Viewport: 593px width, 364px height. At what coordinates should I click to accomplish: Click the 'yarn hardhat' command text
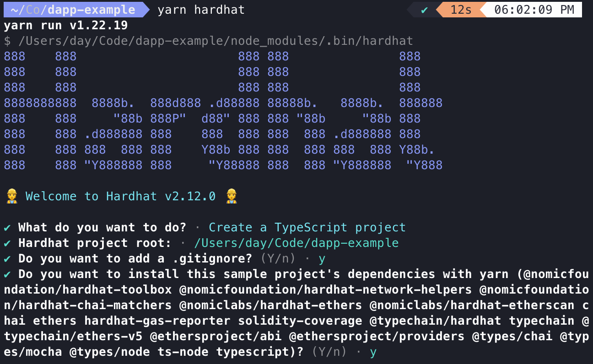coord(201,10)
